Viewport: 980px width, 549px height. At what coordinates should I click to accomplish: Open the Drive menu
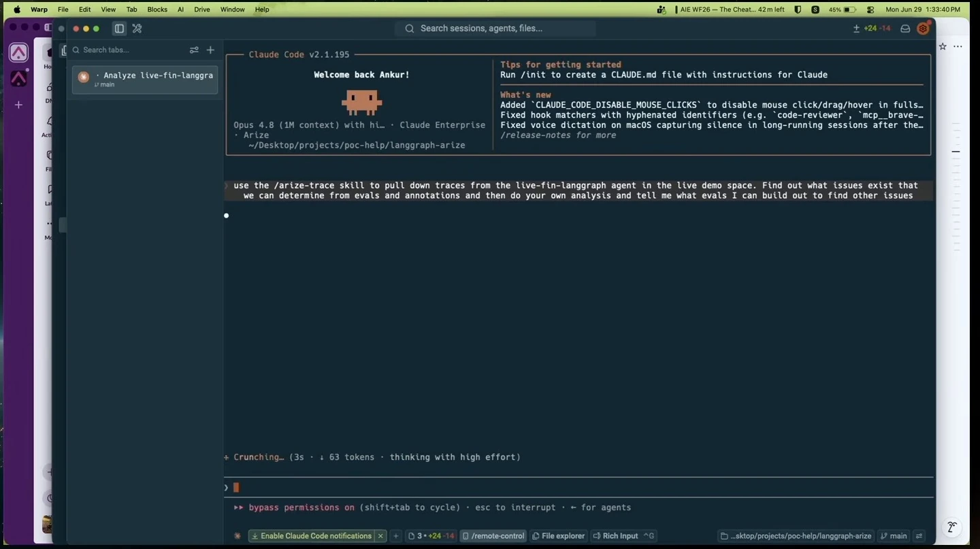[202, 10]
